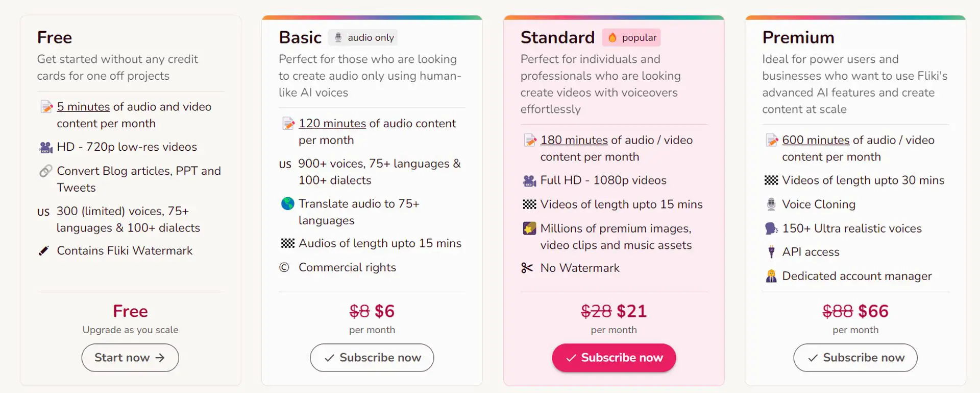Click the globe icon next to Translate audio
This screenshot has height=393, width=980.
pyautogui.click(x=288, y=204)
